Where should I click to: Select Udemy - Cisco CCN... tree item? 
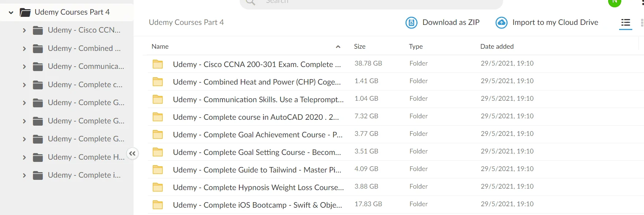pos(84,30)
